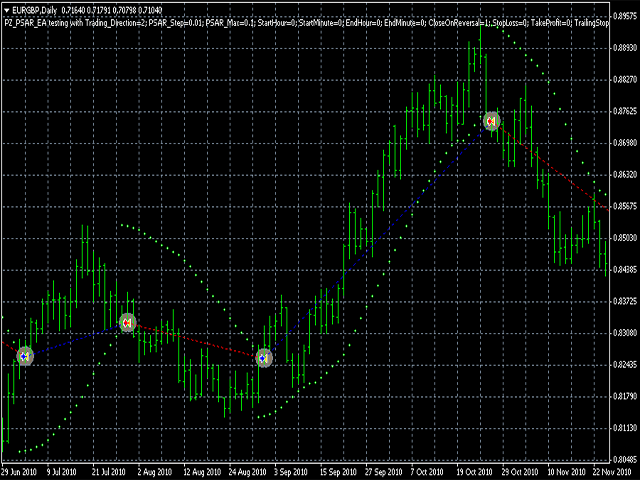Click the 22 Nov 2010 date label
This screenshot has width=640, height=480.
point(611,472)
